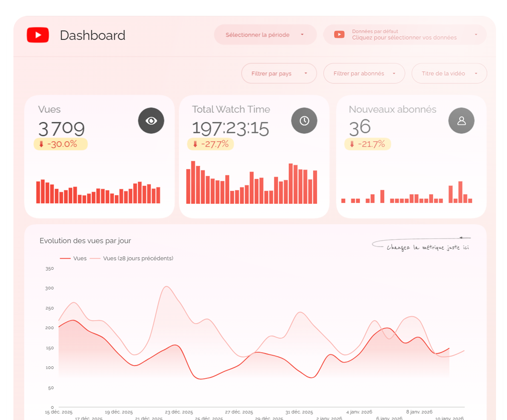Click the red down-arrow in the -30.0% badge
507x420 pixels.
click(40, 144)
